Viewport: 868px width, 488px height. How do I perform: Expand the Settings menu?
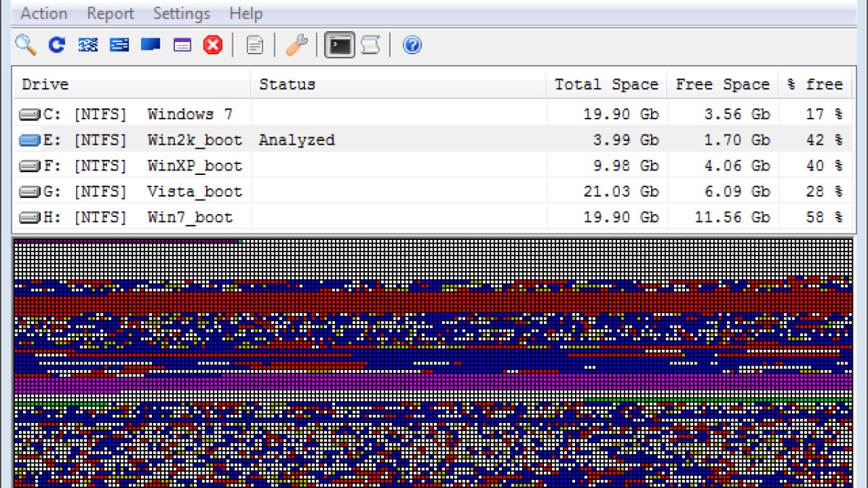(x=182, y=14)
